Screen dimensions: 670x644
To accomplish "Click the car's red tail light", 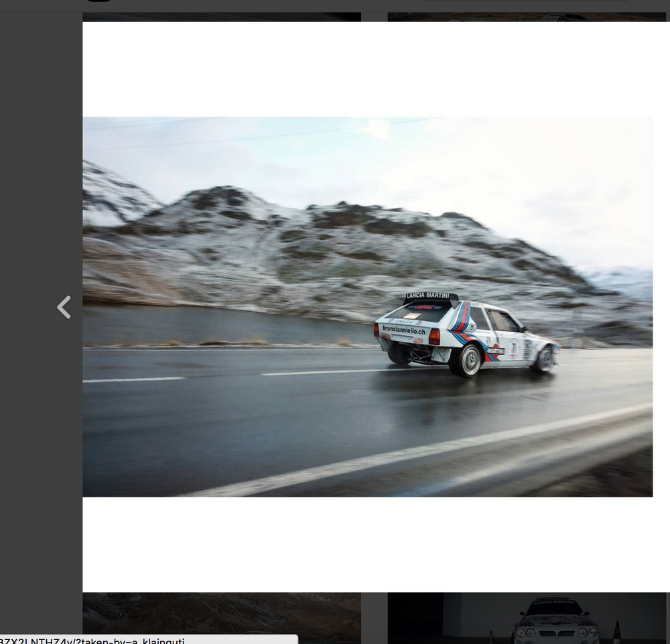I will point(434,336).
